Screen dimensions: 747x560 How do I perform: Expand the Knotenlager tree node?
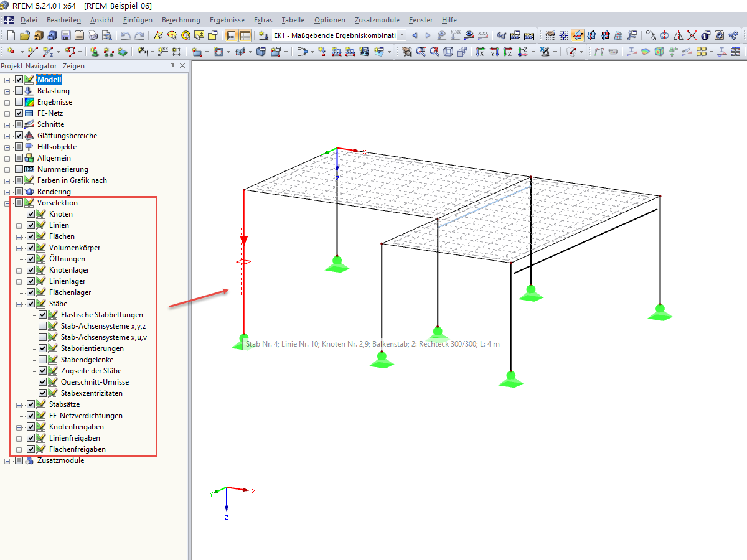pos(19,270)
